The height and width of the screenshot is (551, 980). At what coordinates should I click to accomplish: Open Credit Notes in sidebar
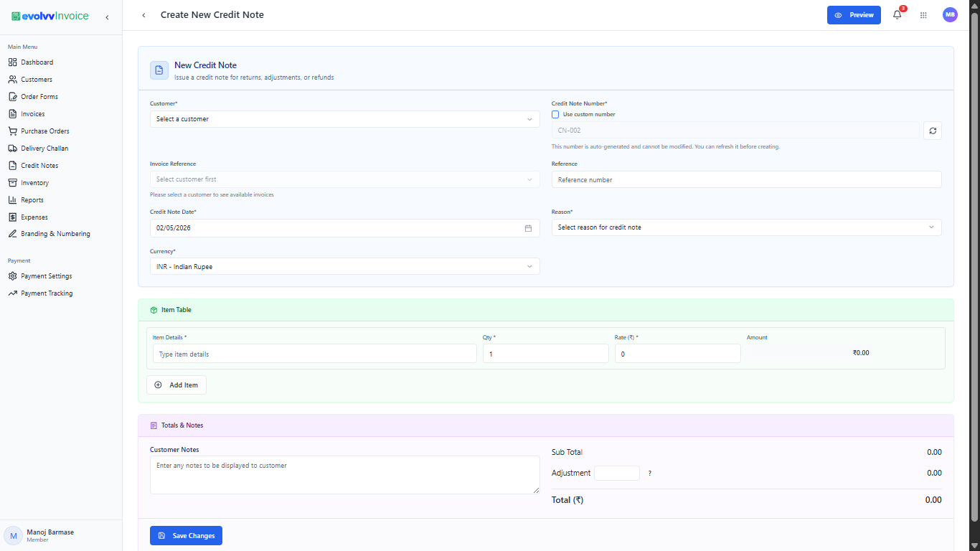click(x=39, y=166)
